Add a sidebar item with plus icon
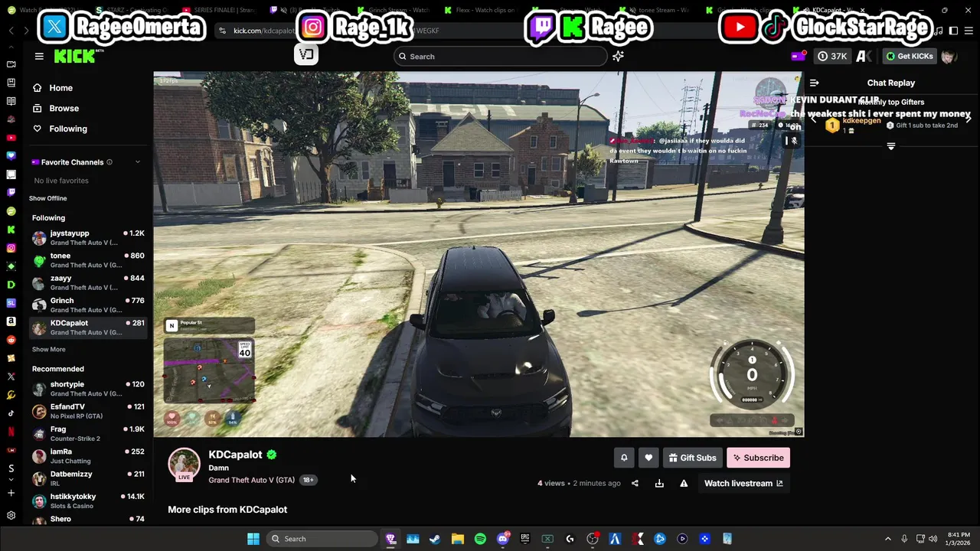This screenshot has width=980, height=551. coord(11,493)
